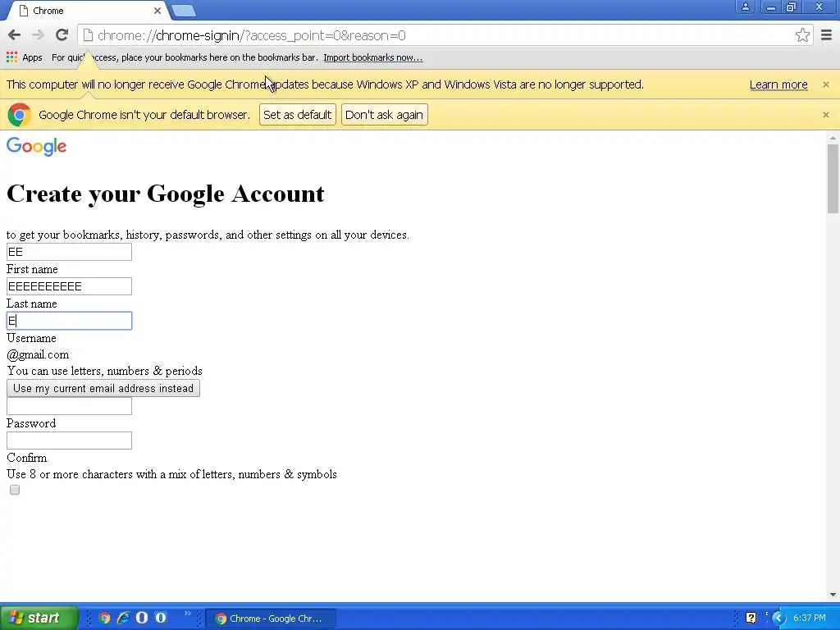Open the Chrome hamburger menu
This screenshot has width=840, height=630.
(x=827, y=35)
